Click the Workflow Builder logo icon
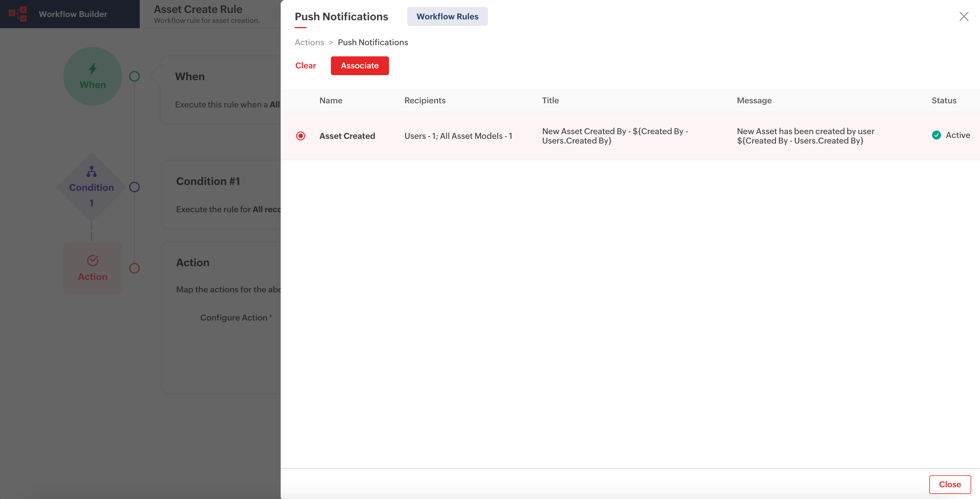 click(18, 14)
